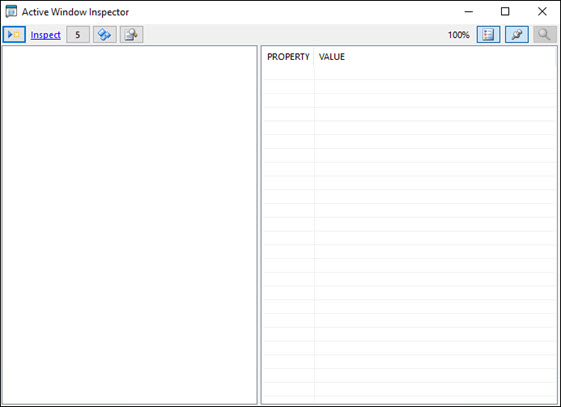Viewport: 561px width, 407px height.
Task: Click the delay button labeled 5
Action: click(78, 35)
